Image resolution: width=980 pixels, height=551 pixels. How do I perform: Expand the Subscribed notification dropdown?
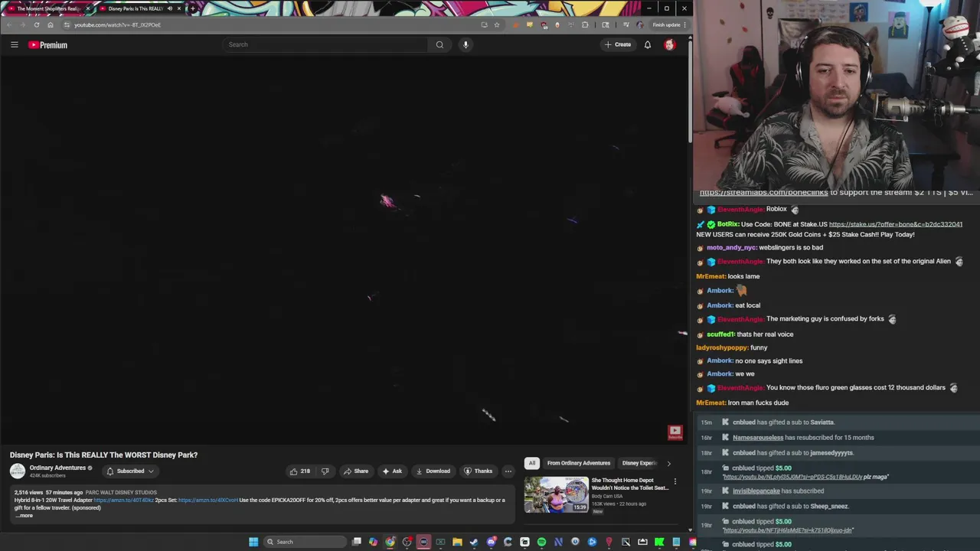(x=130, y=471)
